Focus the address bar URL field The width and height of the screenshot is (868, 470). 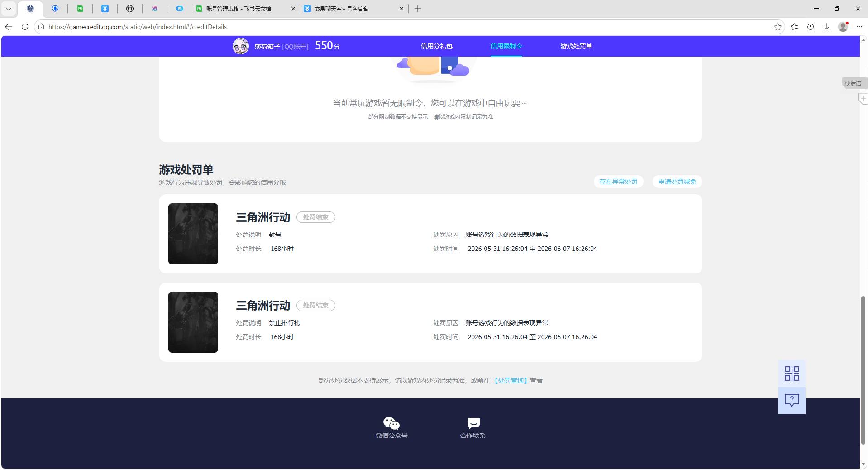click(407, 27)
